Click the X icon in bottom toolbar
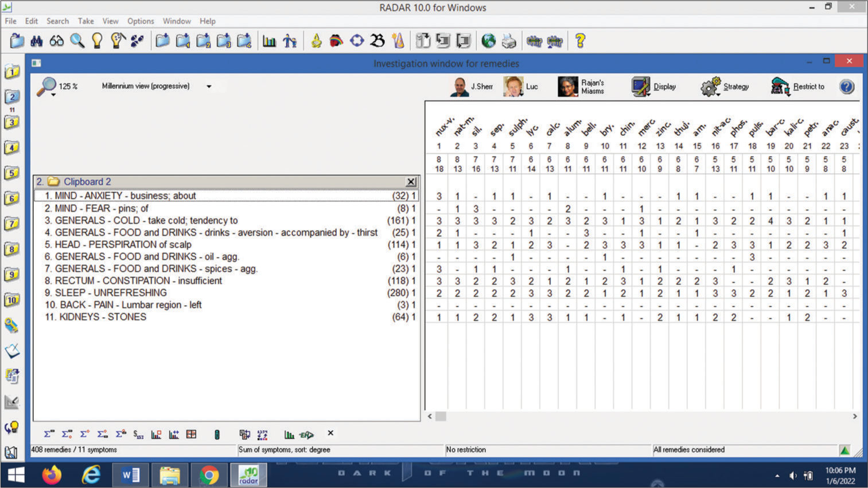Screen dimensions: 868x488 pos(330,434)
